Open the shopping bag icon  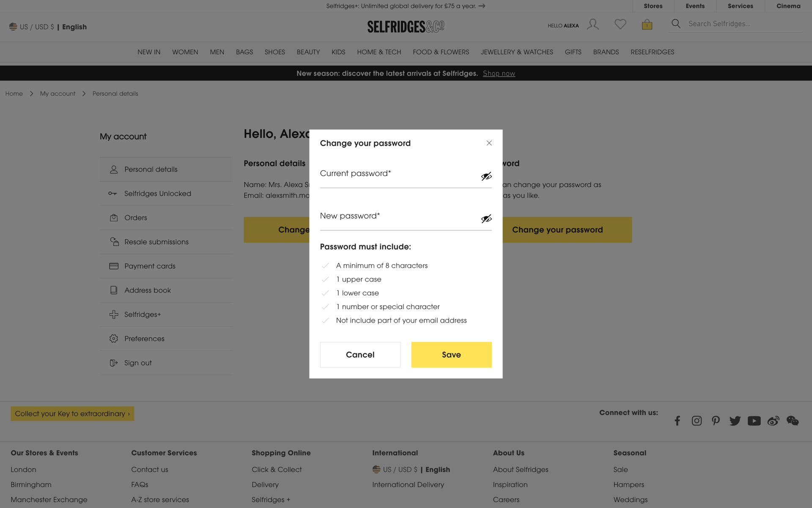647,24
